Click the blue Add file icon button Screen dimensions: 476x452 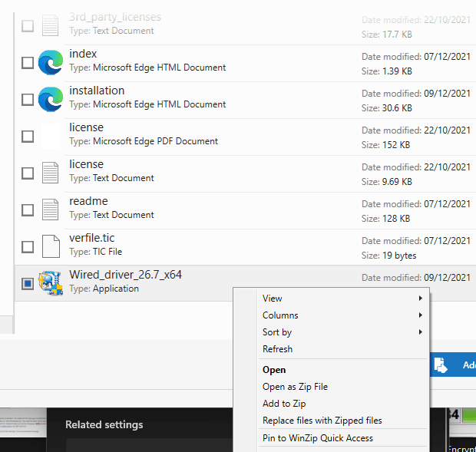(x=441, y=366)
